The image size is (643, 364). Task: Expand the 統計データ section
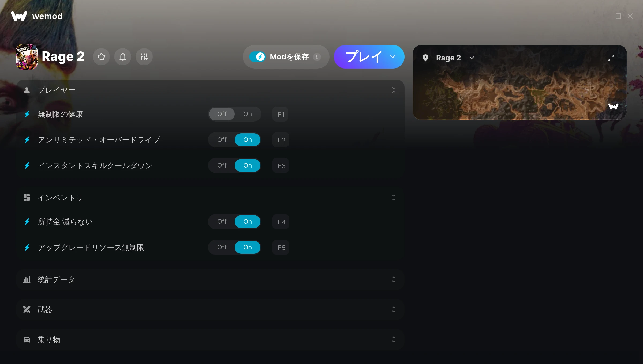tap(210, 279)
